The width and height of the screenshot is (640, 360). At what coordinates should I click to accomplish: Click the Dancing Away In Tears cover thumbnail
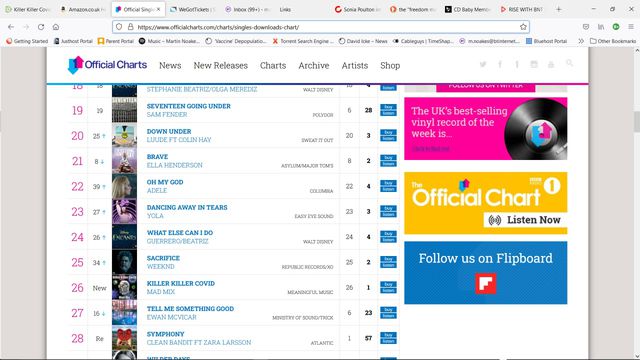124,211
